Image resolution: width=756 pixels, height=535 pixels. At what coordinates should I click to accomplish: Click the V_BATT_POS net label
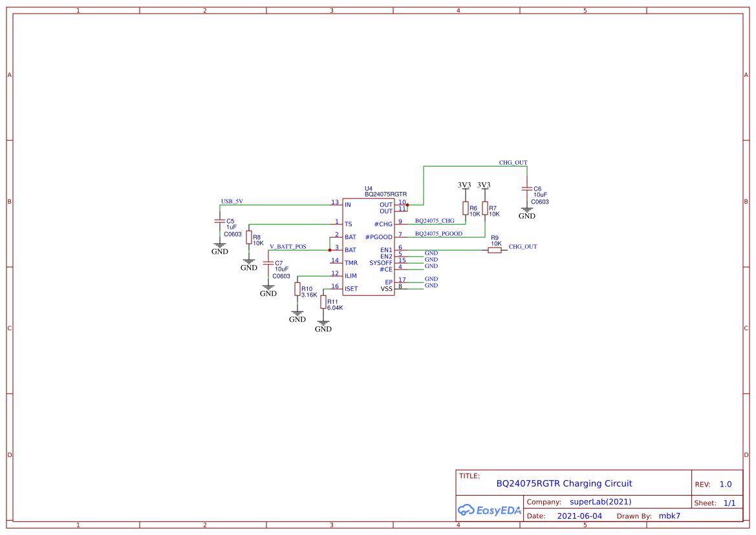click(x=287, y=246)
